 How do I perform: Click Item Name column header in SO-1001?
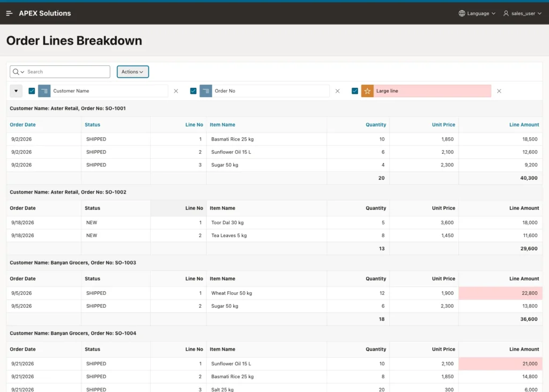pos(222,125)
